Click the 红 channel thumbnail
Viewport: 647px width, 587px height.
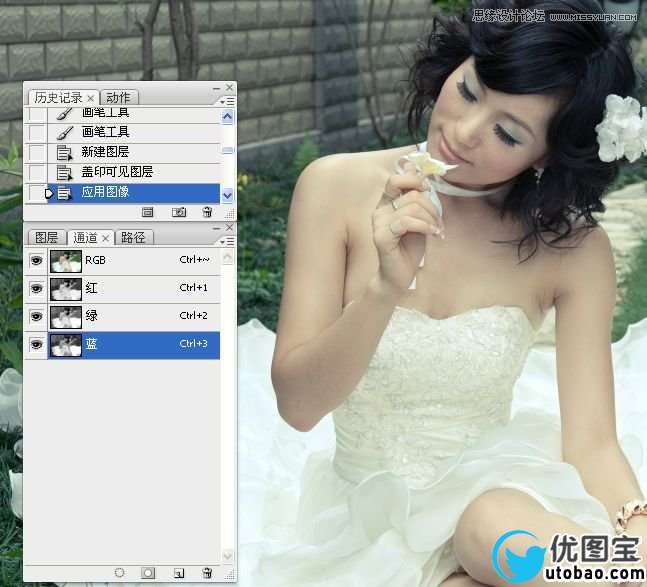pyautogui.click(x=66, y=289)
